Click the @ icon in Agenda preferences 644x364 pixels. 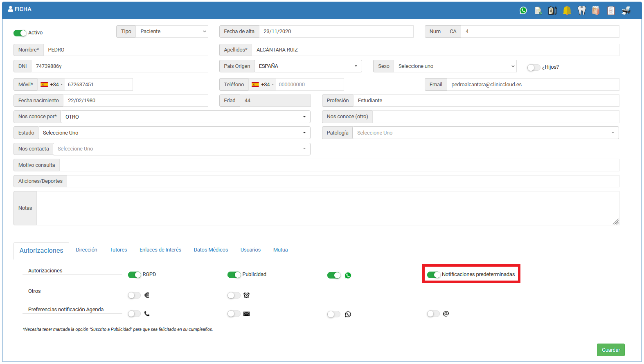click(x=446, y=314)
